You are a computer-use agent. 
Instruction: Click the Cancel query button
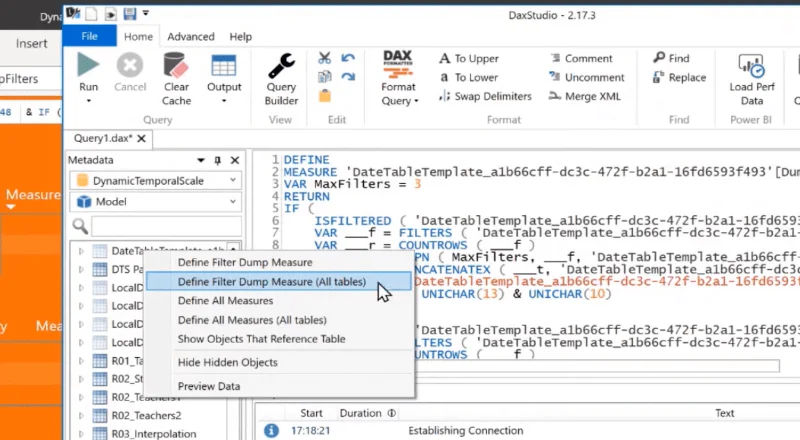[x=130, y=72]
